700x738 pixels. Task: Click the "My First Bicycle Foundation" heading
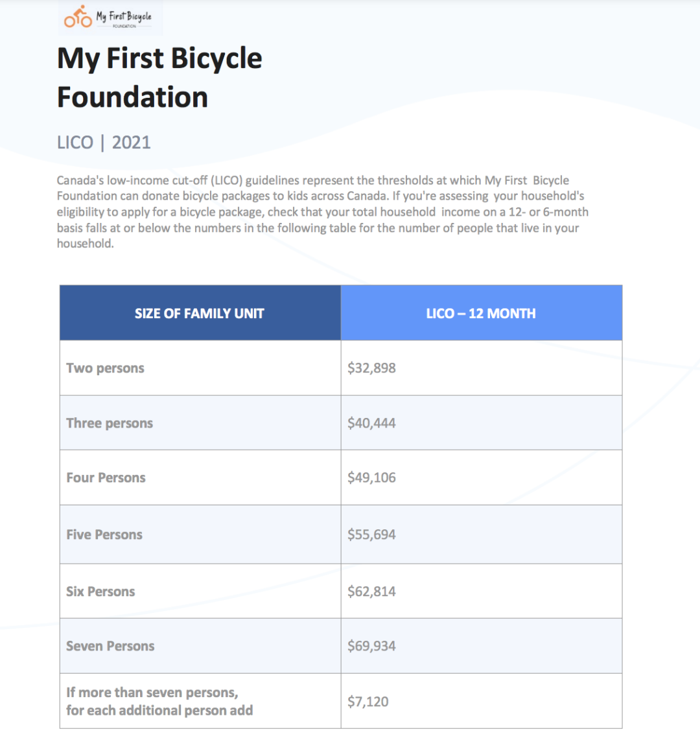[x=159, y=78]
